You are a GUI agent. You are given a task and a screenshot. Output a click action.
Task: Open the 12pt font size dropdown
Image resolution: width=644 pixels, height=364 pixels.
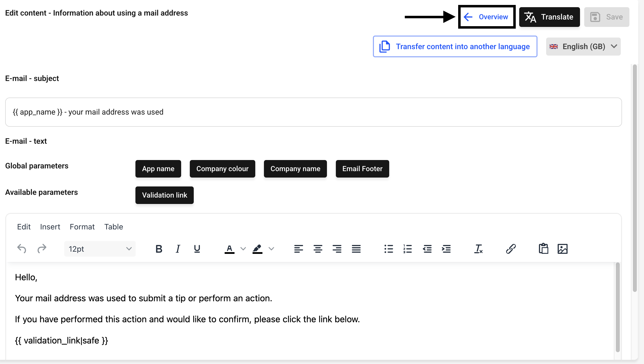coord(100,249)
